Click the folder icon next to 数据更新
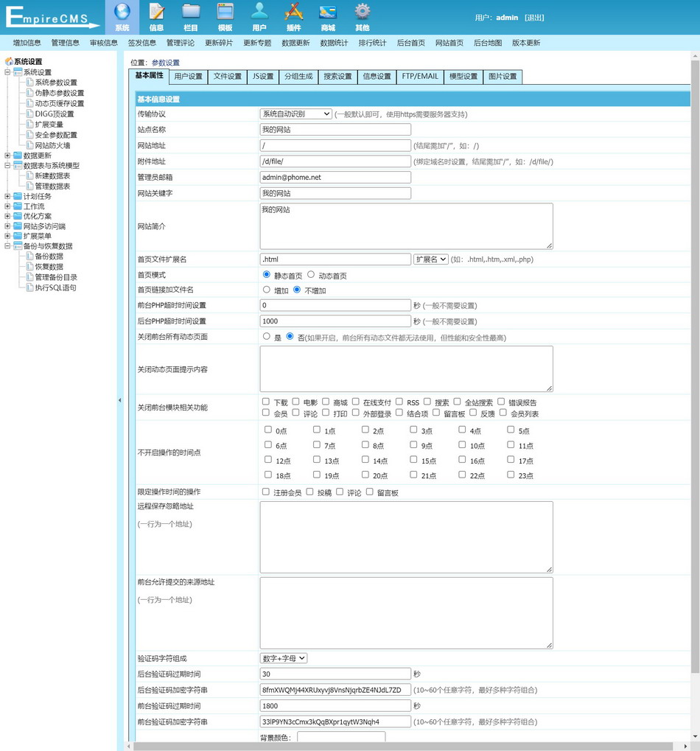700x751 pixels. (18, 156)
